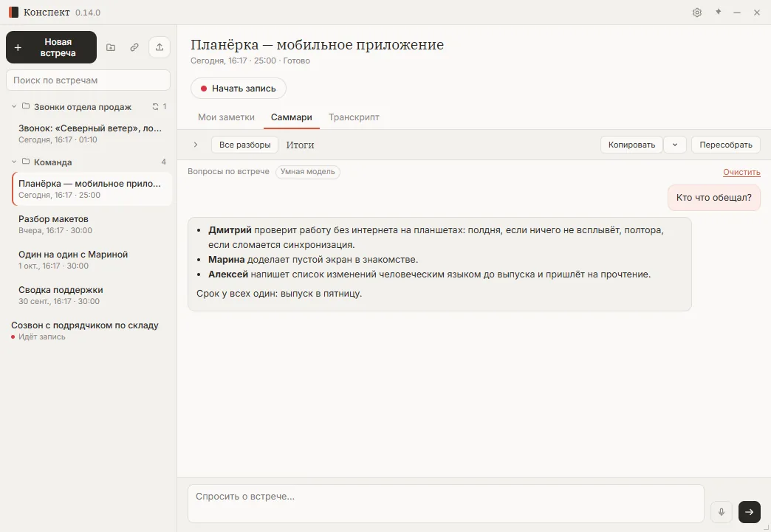
Task: Click the Все разборы button
Action: coord(245,145)
